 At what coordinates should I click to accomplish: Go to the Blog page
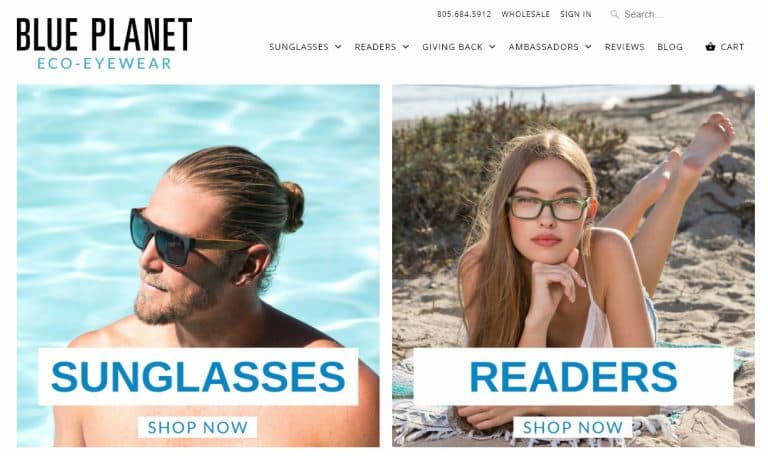(x=670, y=47)
